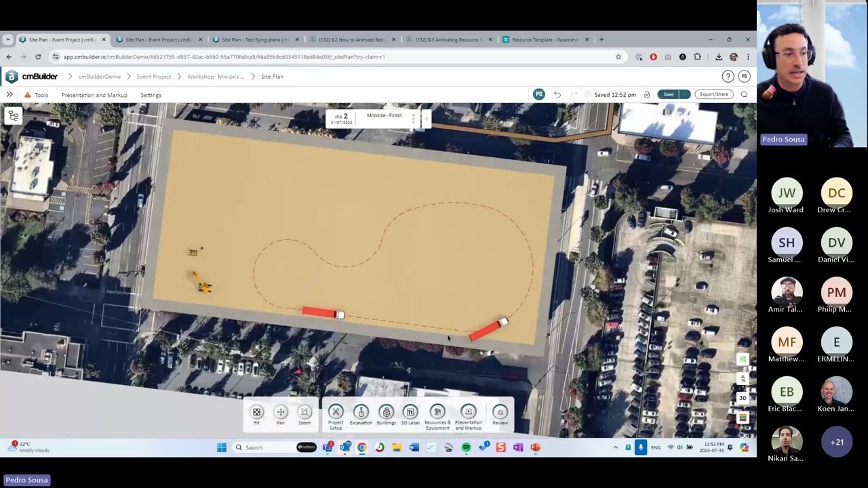Viewport: 868px width, 488px height.
Task: Click the Fit view icon
Action: (257, 412)
